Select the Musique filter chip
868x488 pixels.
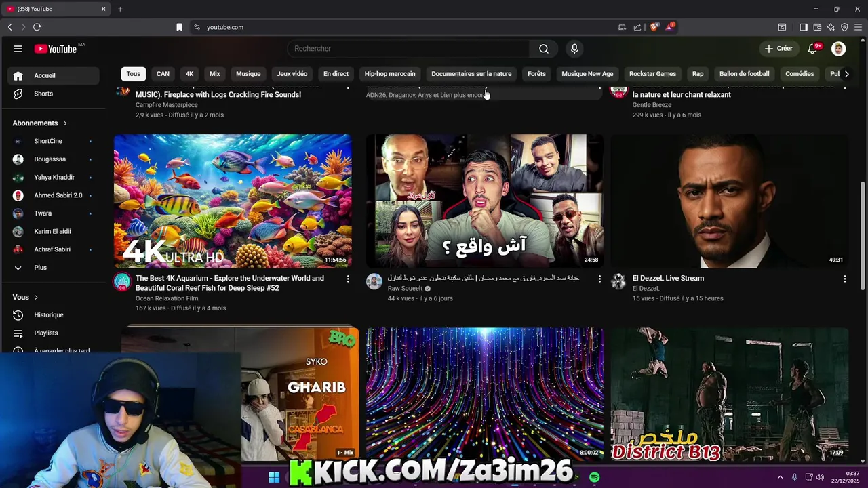tap(248, 74)
